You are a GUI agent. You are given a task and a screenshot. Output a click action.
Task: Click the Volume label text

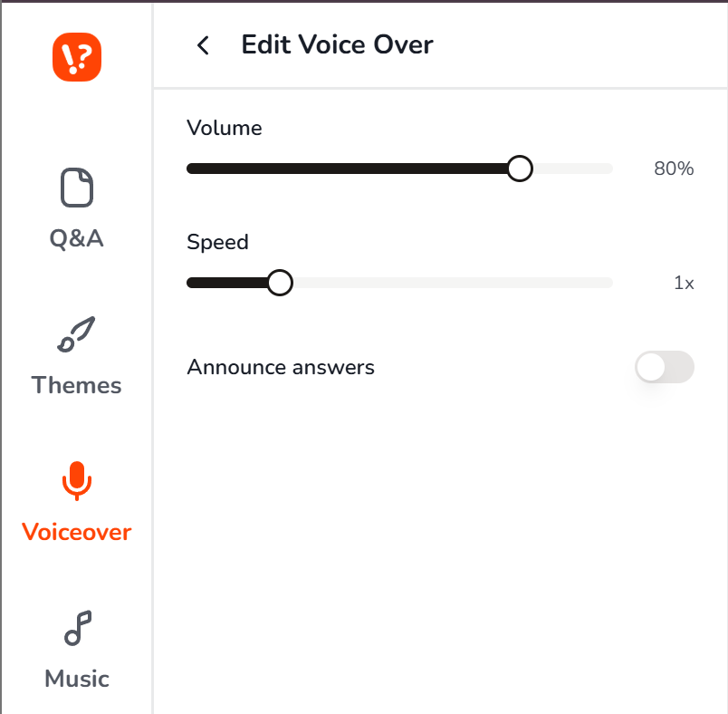click(x=225, y=128)
